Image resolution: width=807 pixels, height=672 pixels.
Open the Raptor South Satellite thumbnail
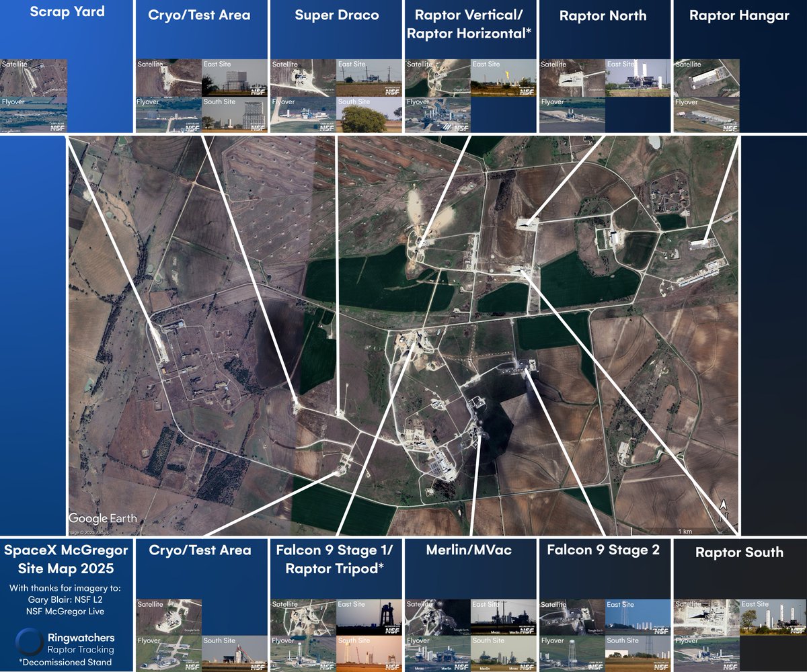(x=706, y=618)
